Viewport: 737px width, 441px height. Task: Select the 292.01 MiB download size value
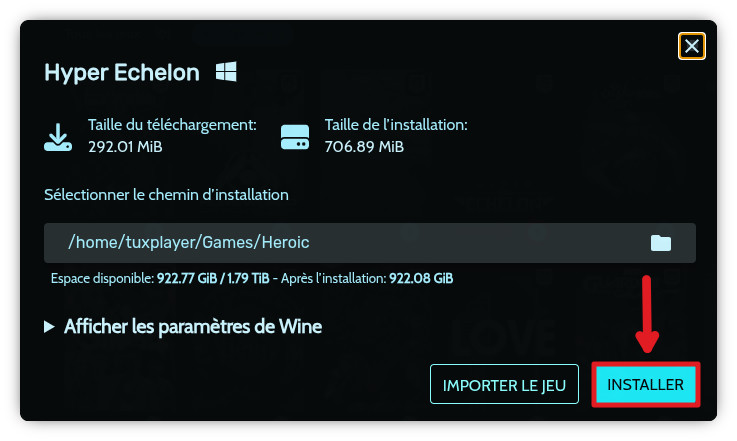[125, 147]
